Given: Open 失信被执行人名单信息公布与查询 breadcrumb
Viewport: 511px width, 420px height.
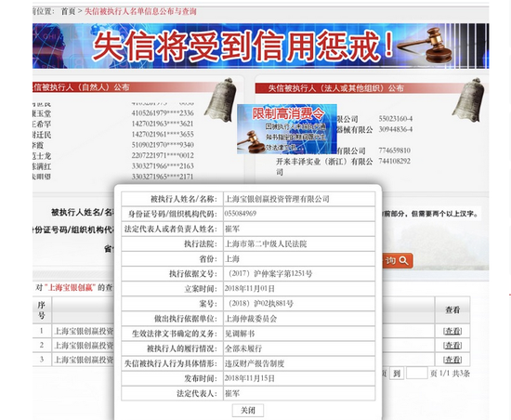Looking at the screenshot, I should (140, 11).
